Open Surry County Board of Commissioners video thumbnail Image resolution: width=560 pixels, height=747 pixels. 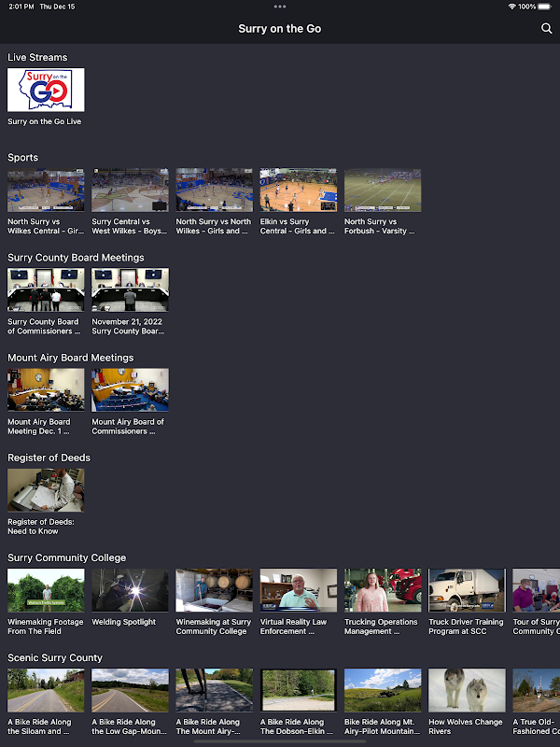[46, 290]
